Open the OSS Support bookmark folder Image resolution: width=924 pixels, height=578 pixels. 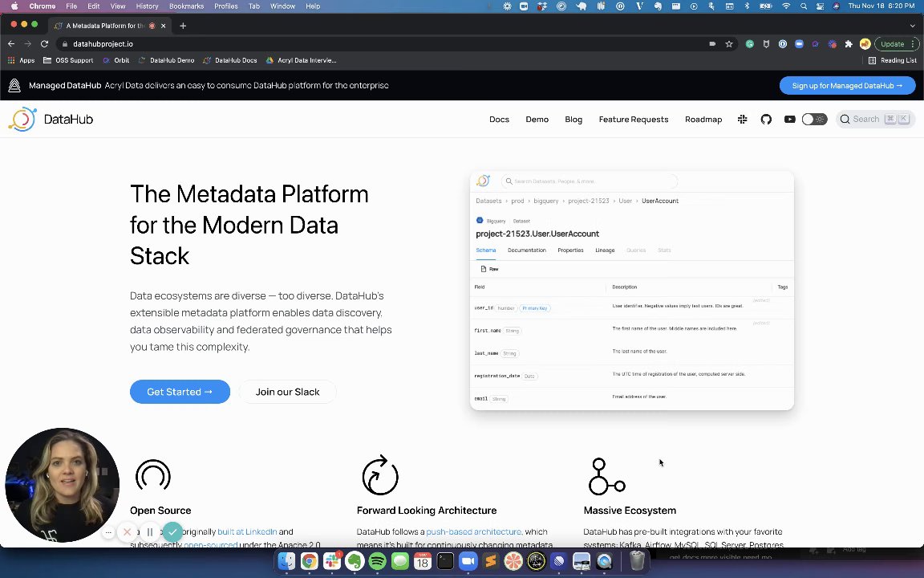pos(68,60)
